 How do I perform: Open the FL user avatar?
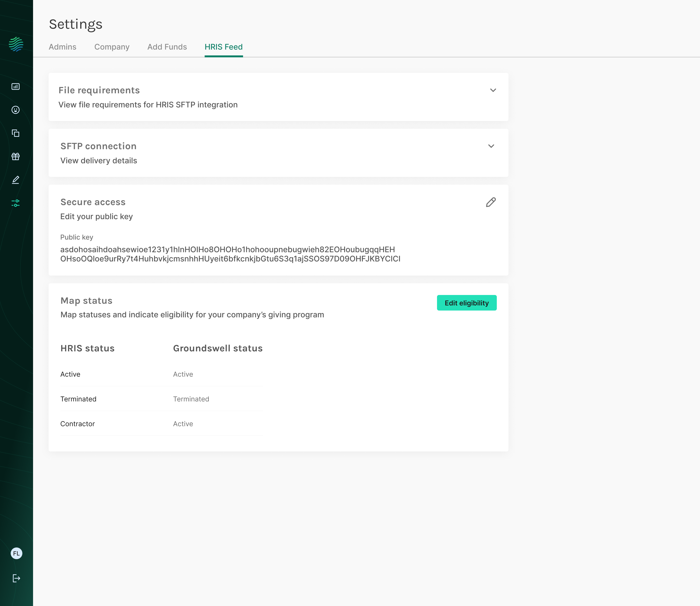pos(16,554)
